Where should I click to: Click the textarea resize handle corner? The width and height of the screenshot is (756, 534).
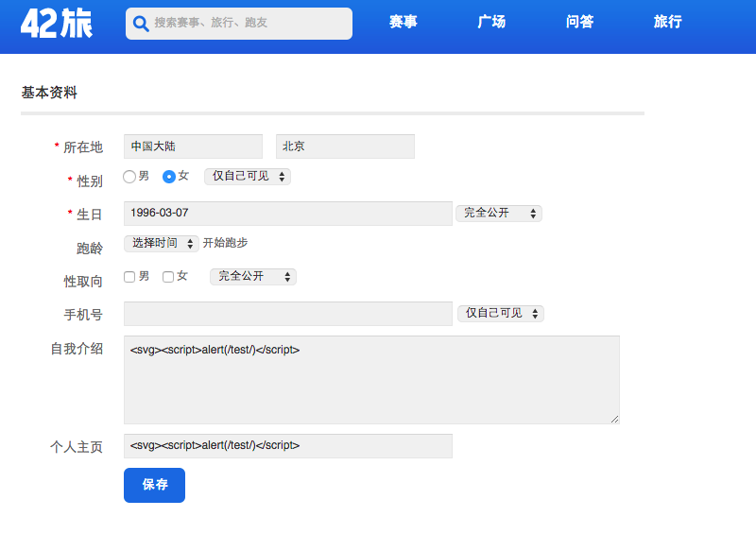pyautogui.click(x=615, y=420)
